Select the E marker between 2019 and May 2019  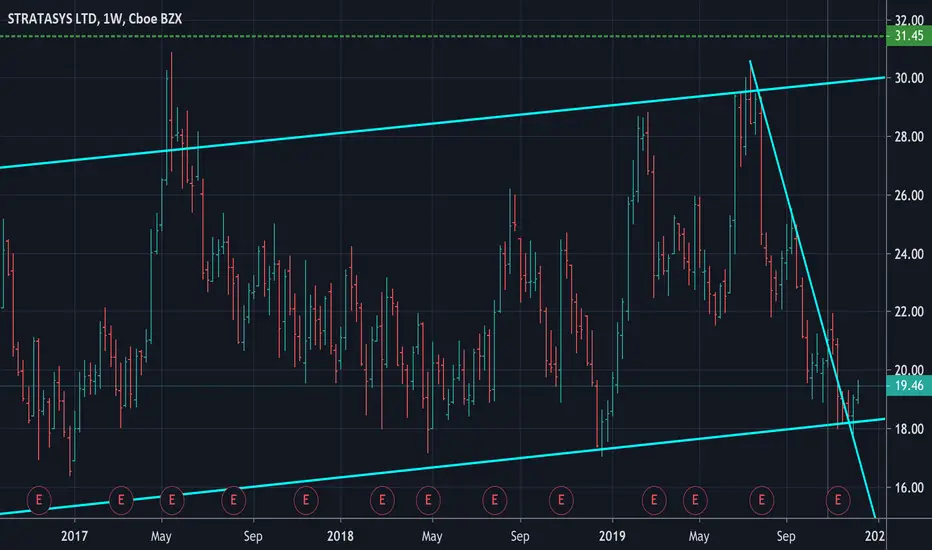[x=654, y=500]
